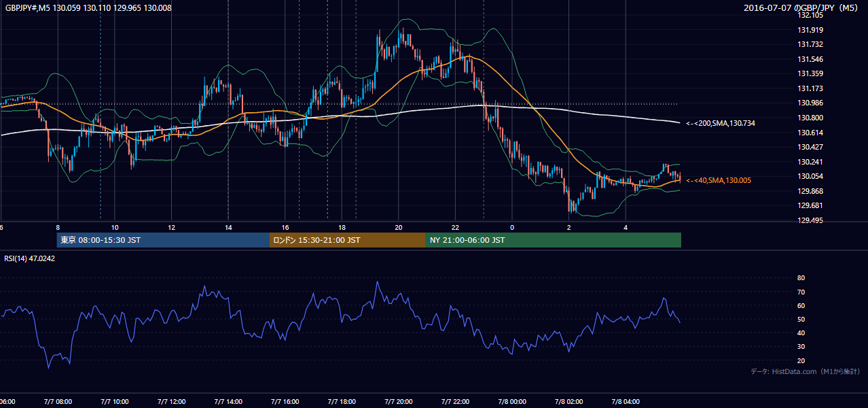Click price axis value 132.105
The image size is (868, 408).
pos(811,15)
